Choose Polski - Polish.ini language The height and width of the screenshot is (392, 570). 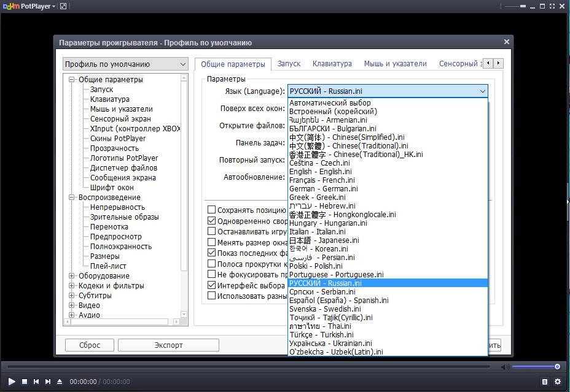[x=388, y=266]
